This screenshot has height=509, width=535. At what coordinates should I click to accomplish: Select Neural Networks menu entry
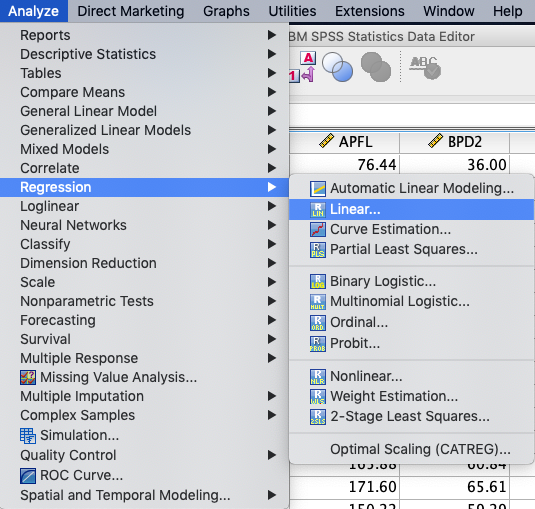pos(144,225)
